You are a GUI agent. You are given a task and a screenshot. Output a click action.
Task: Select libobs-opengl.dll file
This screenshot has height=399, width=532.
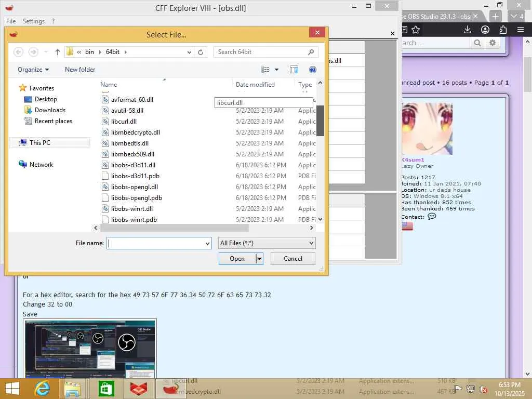(135, 187)
